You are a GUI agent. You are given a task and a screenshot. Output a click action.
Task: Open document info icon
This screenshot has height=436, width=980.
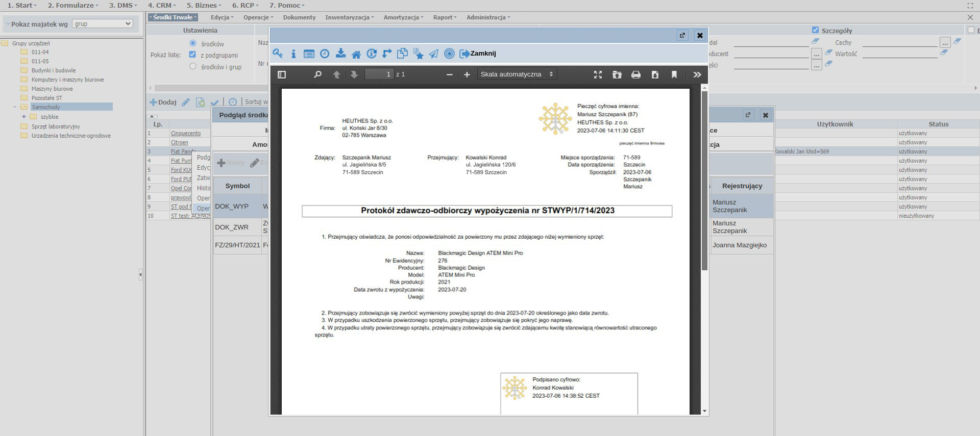(293, 54)
